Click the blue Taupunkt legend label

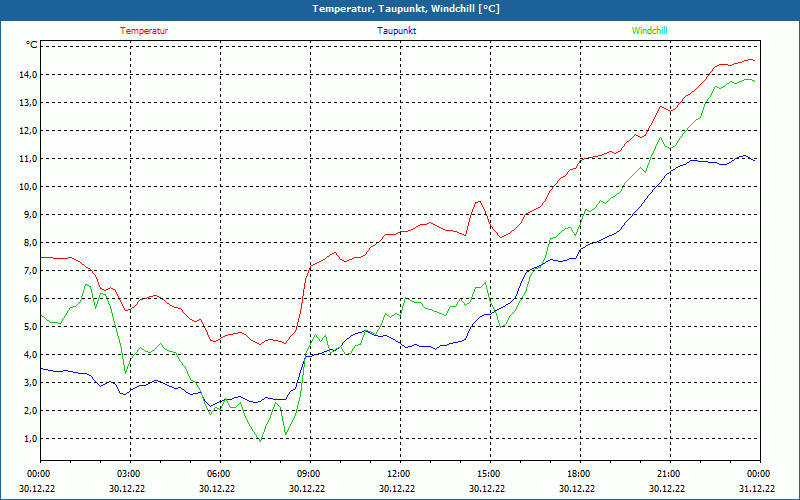tap(396, 31)
